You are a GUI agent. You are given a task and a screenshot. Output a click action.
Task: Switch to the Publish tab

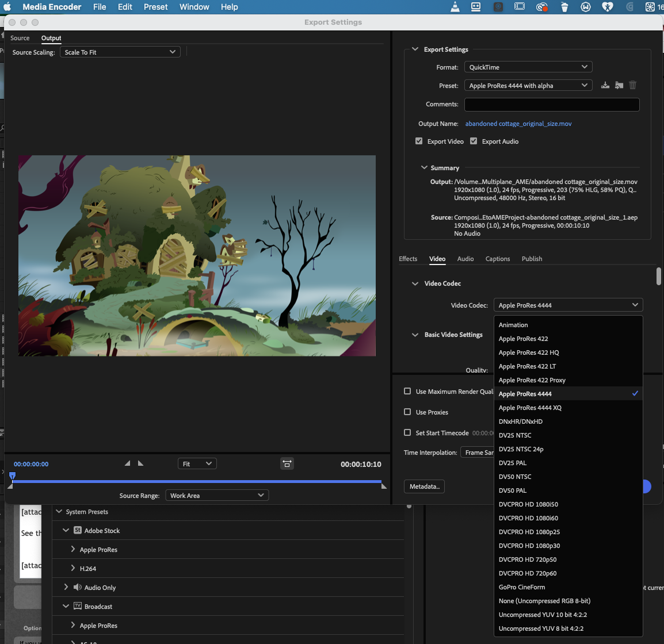click(x=532, y=259)
